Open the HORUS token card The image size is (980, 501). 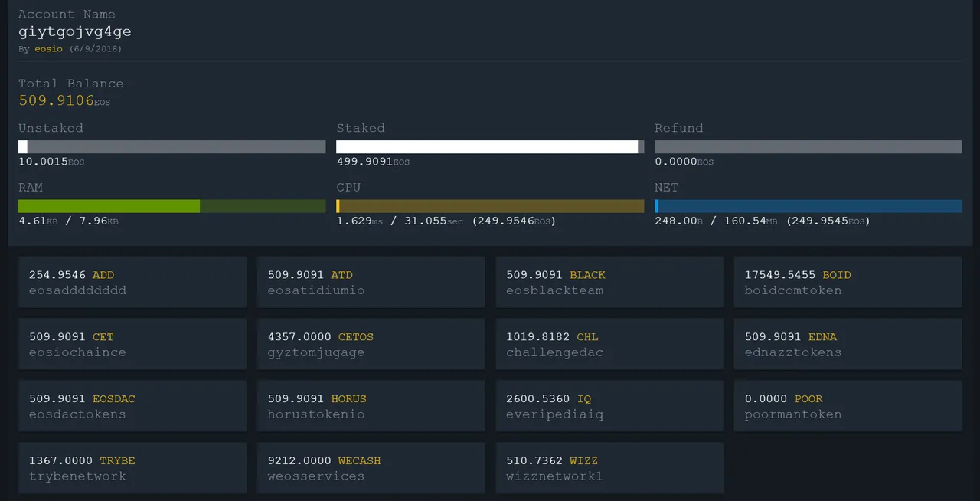pyautogui.click(x=371, y=406)
